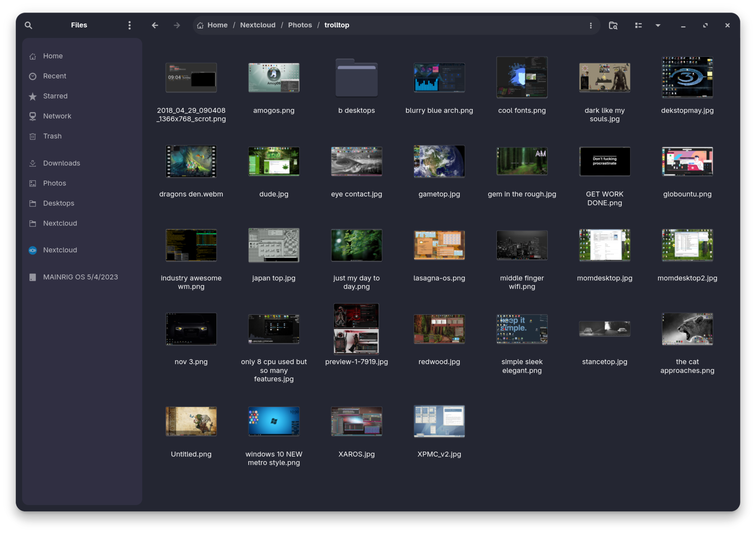
Task: Select dark like my souls.jpg
Action: [x=604, y=78]
